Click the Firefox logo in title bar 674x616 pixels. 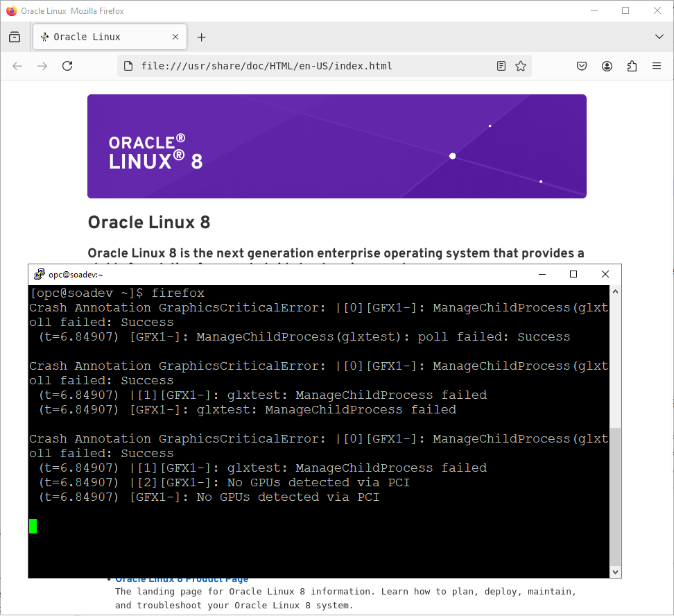[12, 11]
